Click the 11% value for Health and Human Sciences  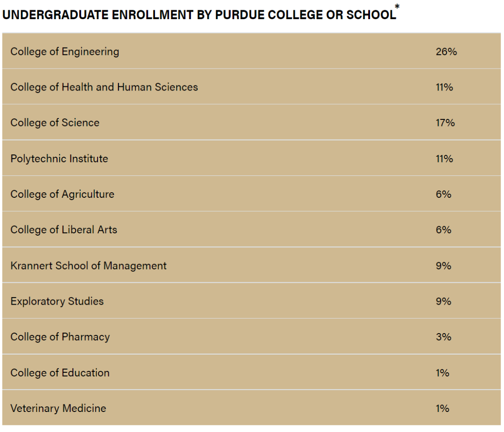[444, 87]
